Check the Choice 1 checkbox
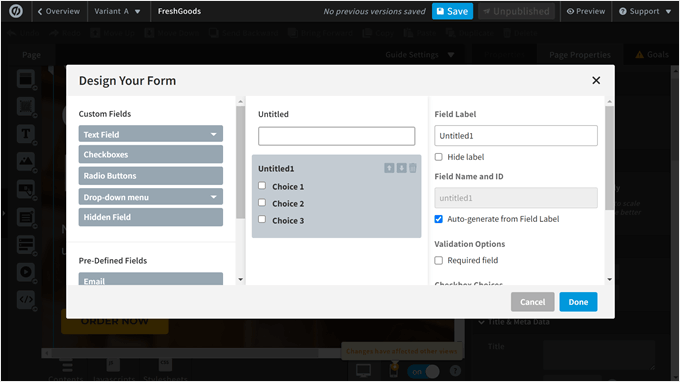The width and height of the screenshot is (680, 382). coord(262,186)
